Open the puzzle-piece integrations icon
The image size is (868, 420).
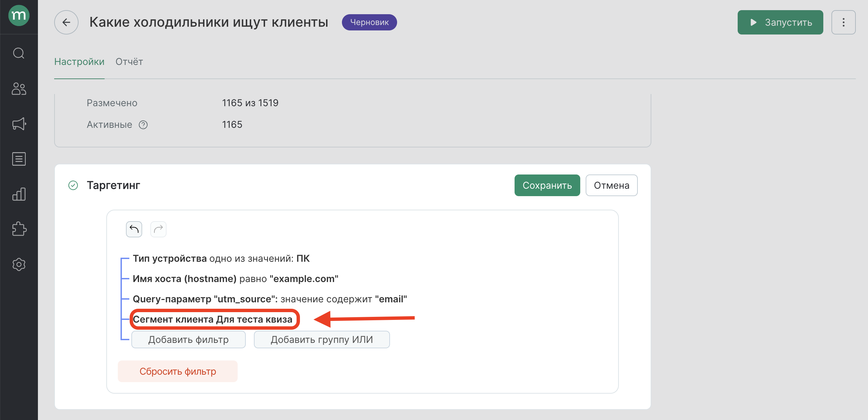(x=19, y=229)
